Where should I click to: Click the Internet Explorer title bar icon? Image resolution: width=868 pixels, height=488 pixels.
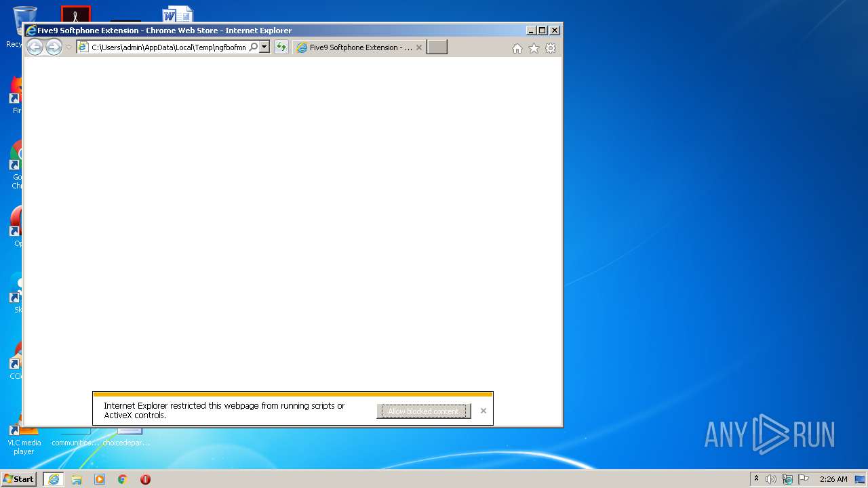click(x=31, y=30)
